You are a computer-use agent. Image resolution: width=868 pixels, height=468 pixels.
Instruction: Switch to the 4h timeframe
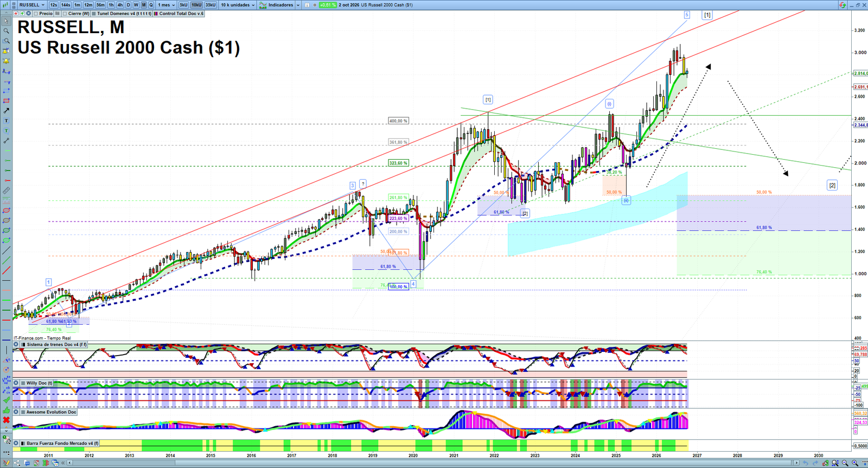click(120, 5)
